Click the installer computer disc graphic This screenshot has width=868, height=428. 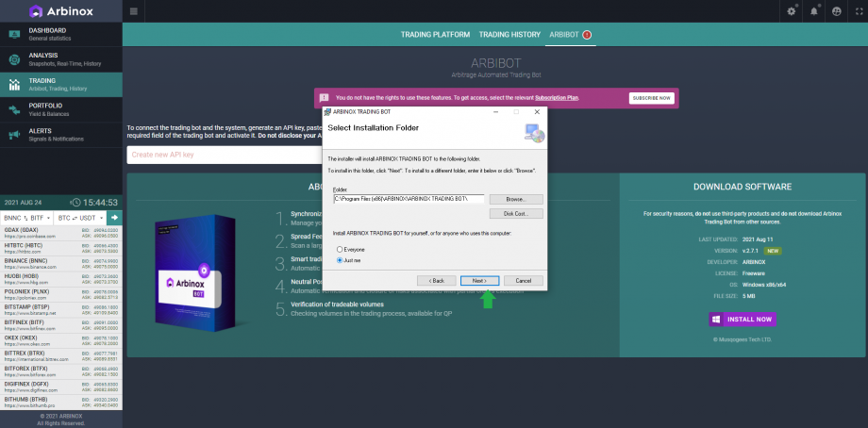(535, 133)
